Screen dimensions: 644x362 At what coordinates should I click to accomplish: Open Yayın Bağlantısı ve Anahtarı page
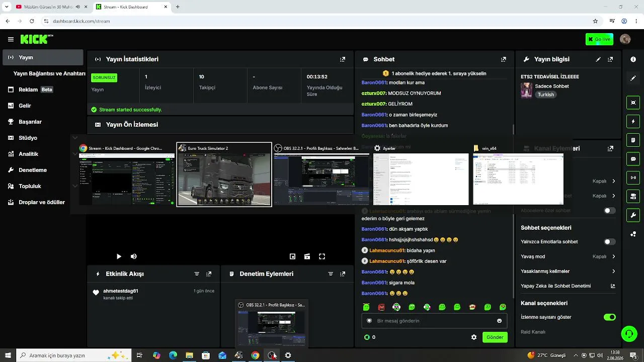(x=49, y=73)
